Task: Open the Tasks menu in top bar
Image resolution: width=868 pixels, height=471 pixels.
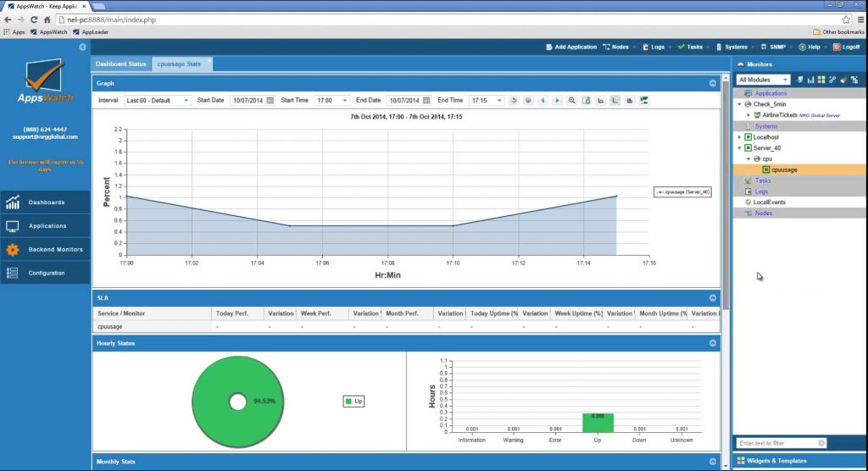Action: pyautogui.click(x=693, y=47)
